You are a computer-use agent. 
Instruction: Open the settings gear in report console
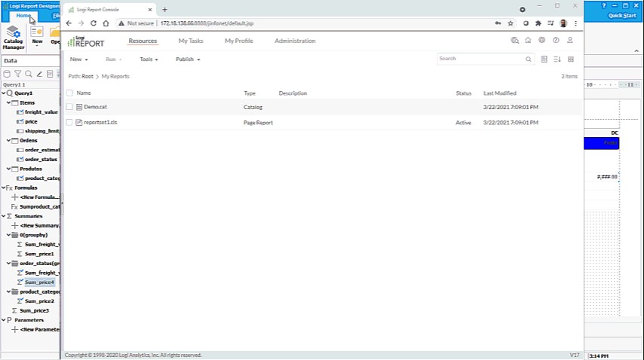point(541,41)
